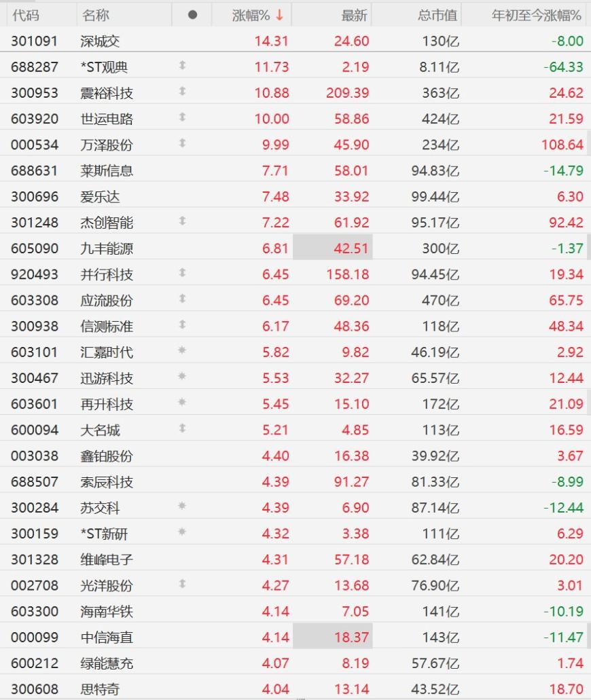591x700 pixels.
Task: Click the star marker beside 汇嘉时代
Action: [182, 351]
